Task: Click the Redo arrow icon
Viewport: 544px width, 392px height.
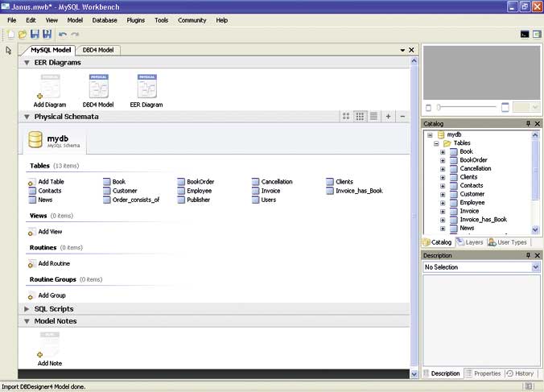Action: pos(75,35)
